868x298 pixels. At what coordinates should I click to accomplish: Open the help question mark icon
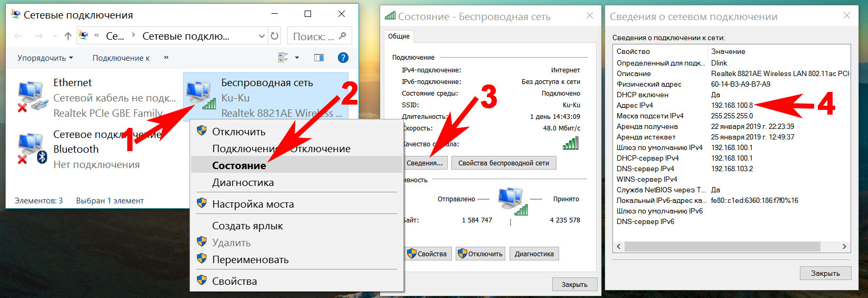click(x=343, y=58)
